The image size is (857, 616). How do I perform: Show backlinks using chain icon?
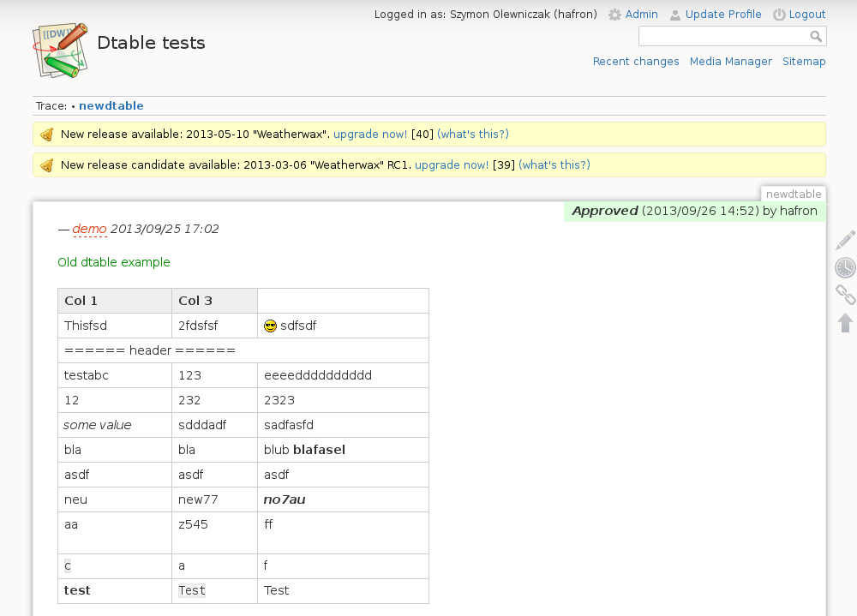(x=845, y=296)
